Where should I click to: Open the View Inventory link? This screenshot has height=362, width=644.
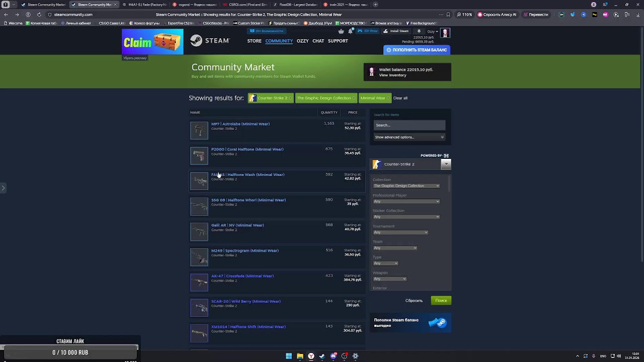point(392,75)
